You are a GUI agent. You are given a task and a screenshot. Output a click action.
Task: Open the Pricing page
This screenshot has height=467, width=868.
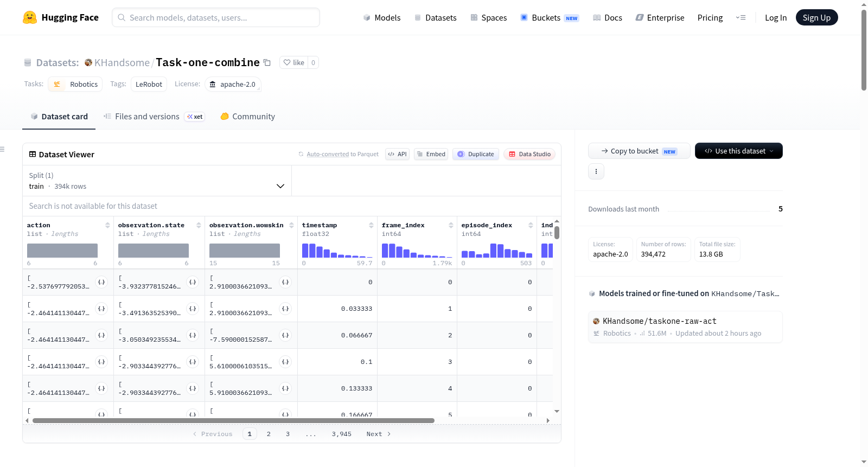pyautogui.click(x=710, y=17)
